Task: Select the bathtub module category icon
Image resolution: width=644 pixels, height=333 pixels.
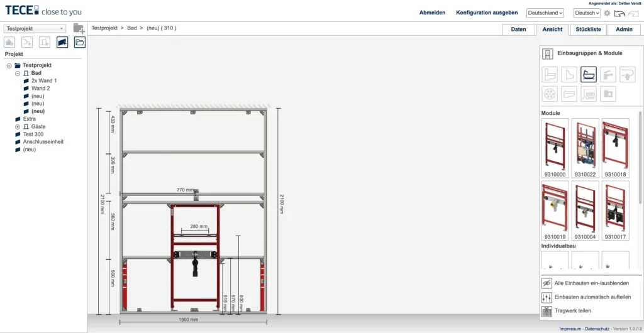Action: click(x=589, y=75)
